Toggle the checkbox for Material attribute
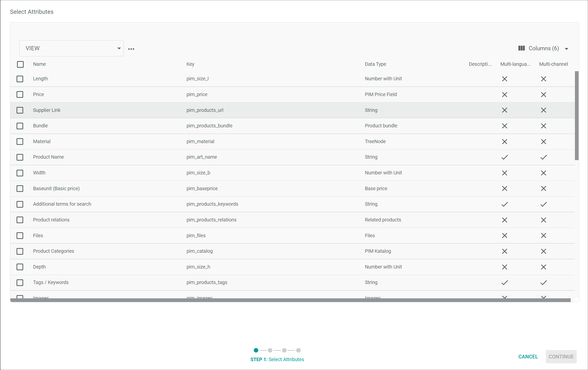 pyautogui.click(x=20, y=141)
